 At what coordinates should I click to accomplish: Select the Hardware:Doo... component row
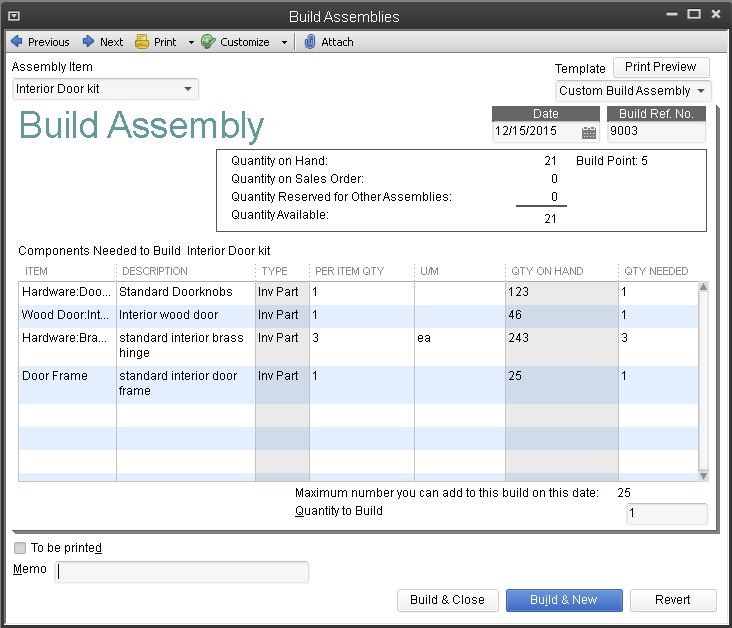point(358,292)
